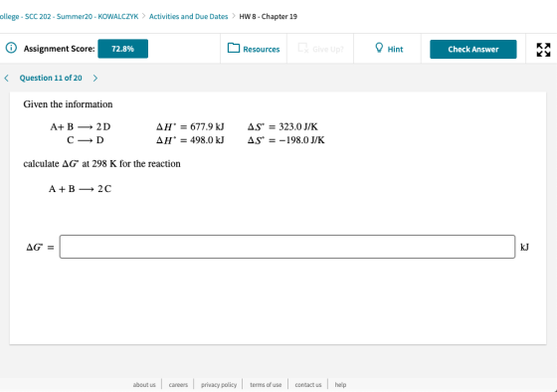
Task: Click the Hint text button
Action: 395,50
